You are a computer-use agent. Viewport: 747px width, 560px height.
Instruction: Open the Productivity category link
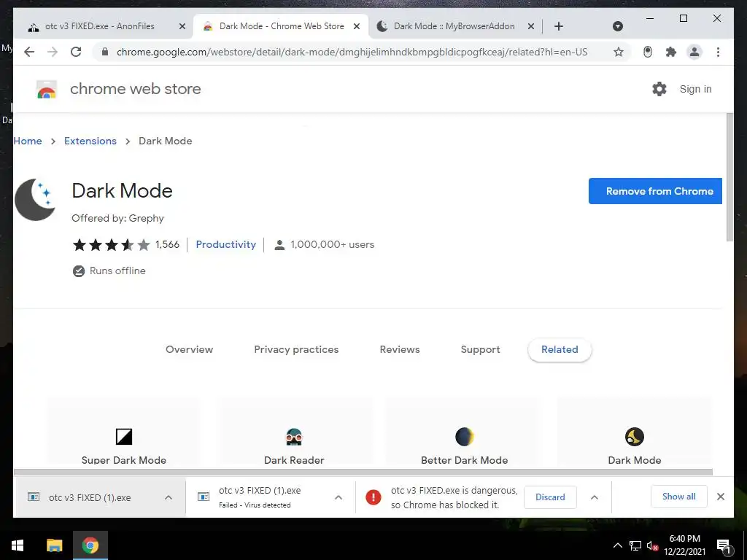(x=226, y=245)
